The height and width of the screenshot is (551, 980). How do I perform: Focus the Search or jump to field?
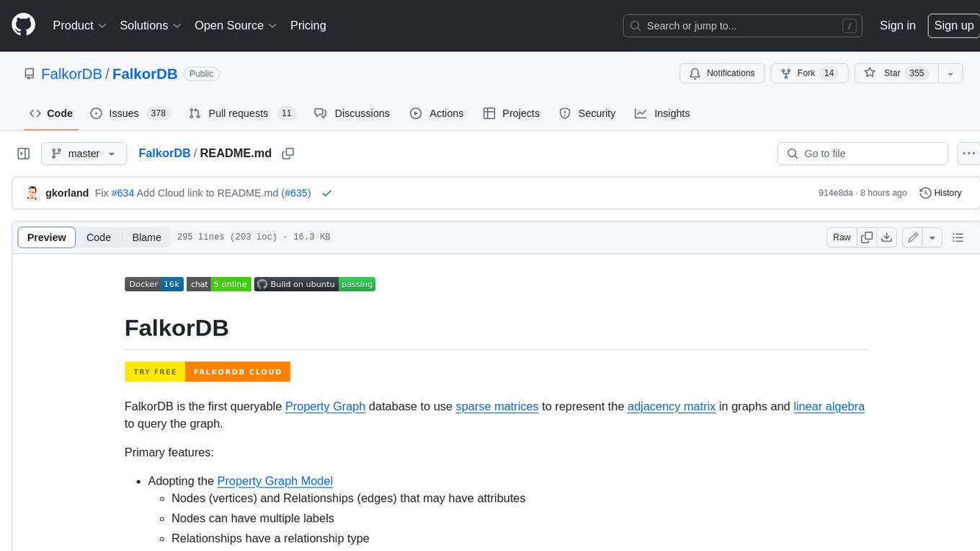tap(743, 26)
